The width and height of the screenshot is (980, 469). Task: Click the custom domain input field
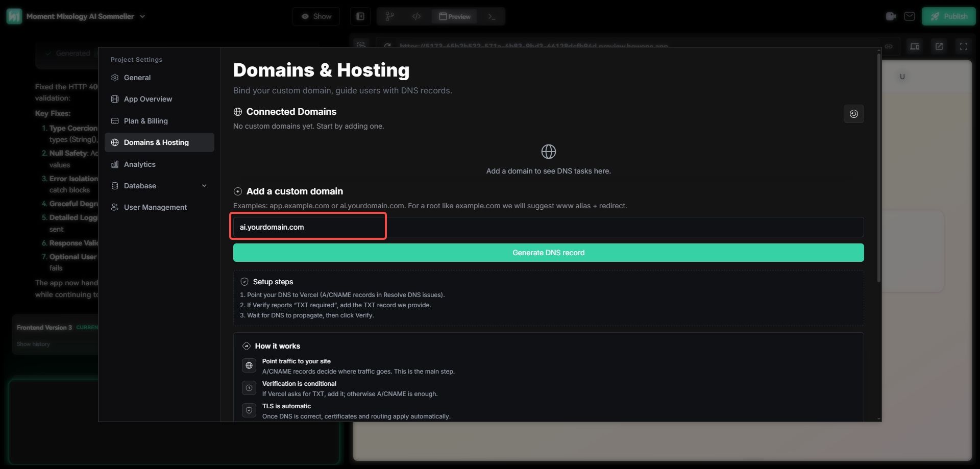coord(548,227)
